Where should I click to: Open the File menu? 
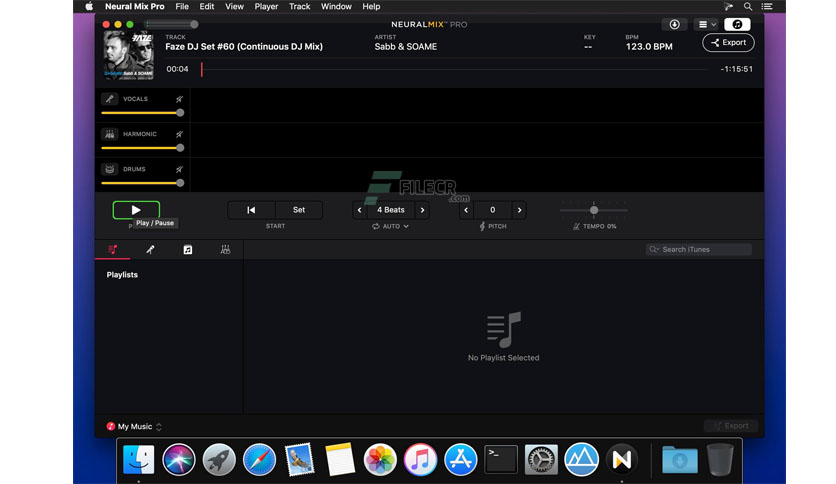point(182,6)
